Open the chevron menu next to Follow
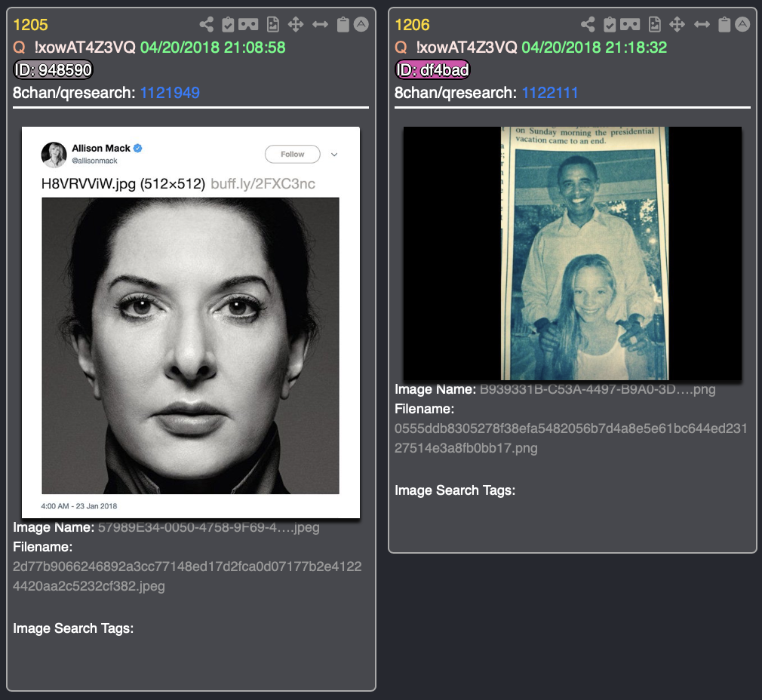 pos(334,155)
